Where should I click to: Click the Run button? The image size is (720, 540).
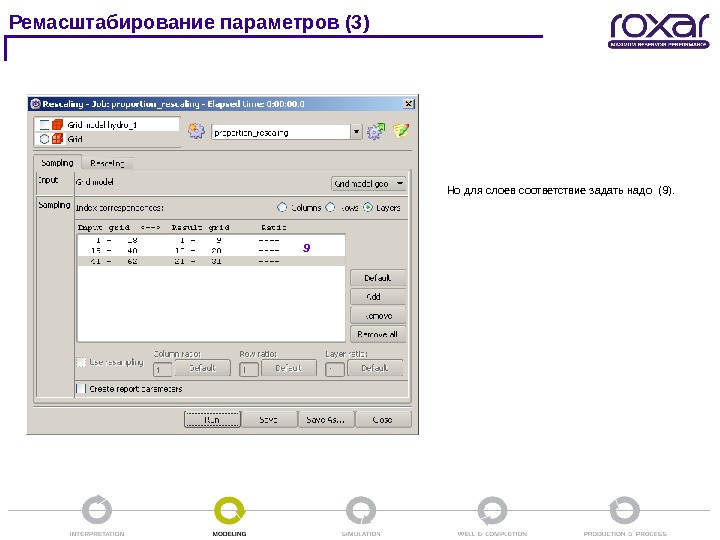tap(212, 419)
